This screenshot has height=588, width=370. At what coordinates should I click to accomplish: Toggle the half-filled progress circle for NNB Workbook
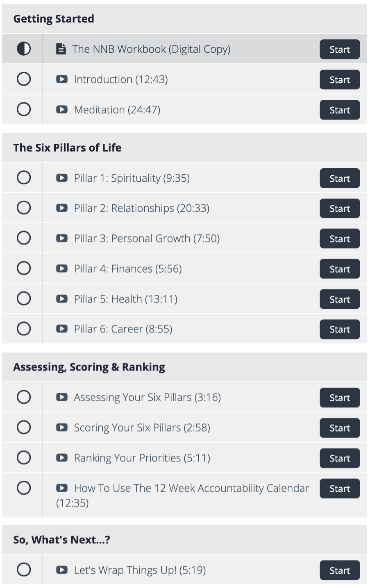coord(24,49)
